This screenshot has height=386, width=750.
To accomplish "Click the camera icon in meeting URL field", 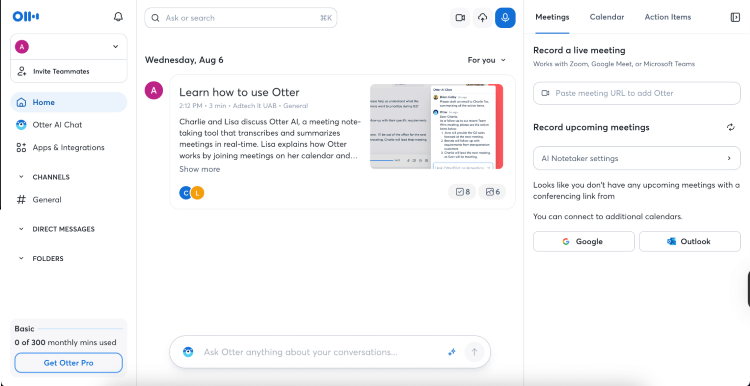I will pos(545,93).
